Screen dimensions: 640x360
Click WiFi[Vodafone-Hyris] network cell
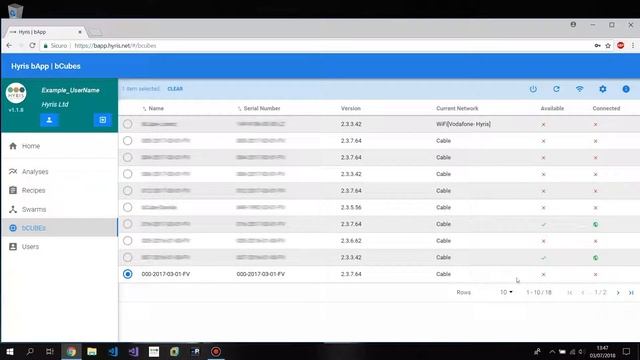[x=463, y=124]
